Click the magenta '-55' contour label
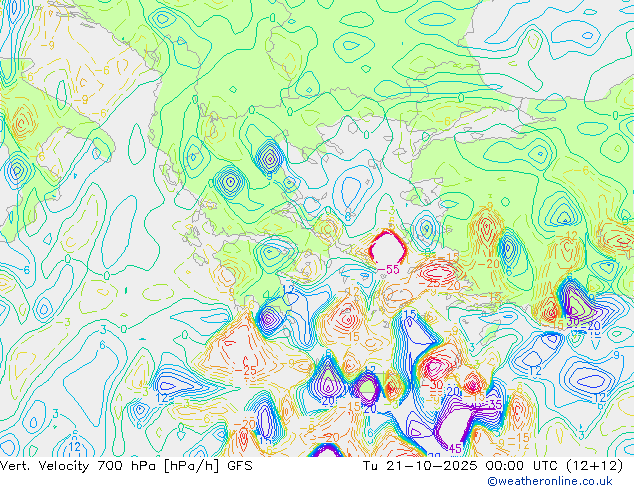Viewport: 634px width, 490px height. pos(388,270)
